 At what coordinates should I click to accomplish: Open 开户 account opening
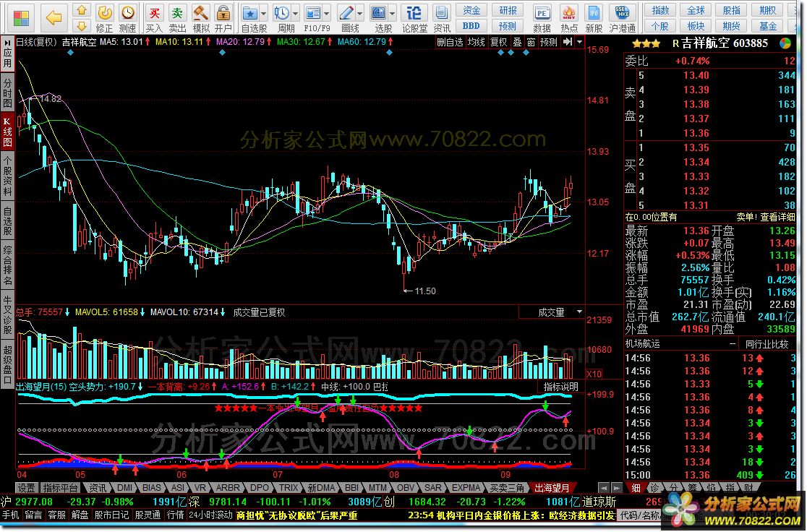point(223,19)
